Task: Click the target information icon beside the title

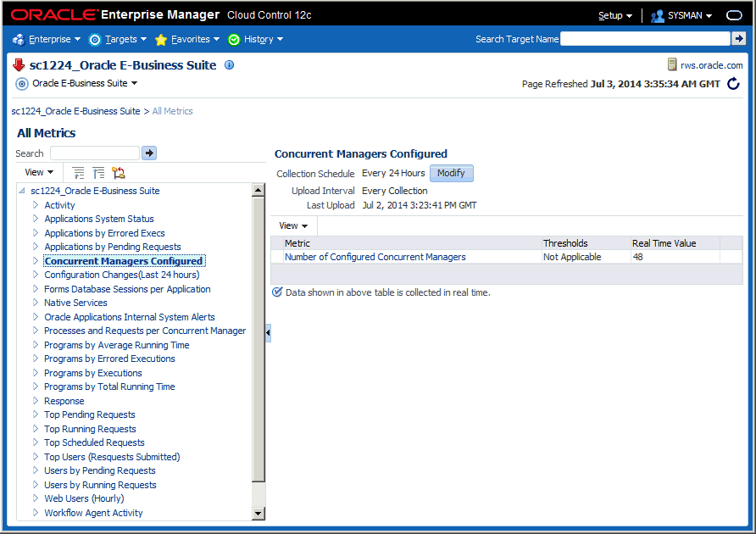Action: pos(230,65)
